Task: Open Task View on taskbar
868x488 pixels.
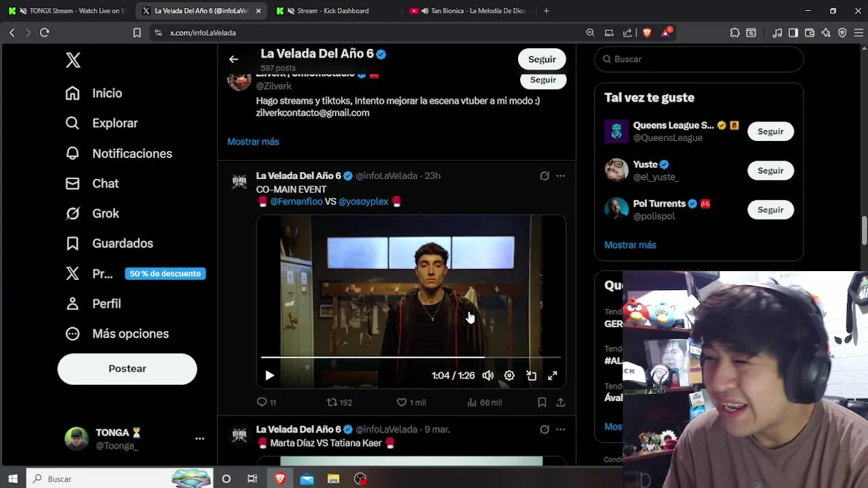Action: click(x=252, y=479)
